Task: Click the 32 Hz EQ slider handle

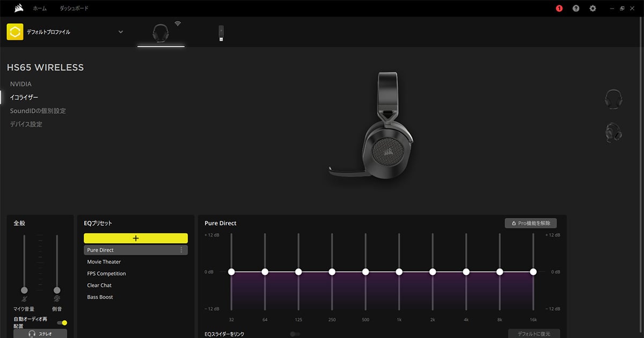Action: pyautogui.click(x=231, y=272)
